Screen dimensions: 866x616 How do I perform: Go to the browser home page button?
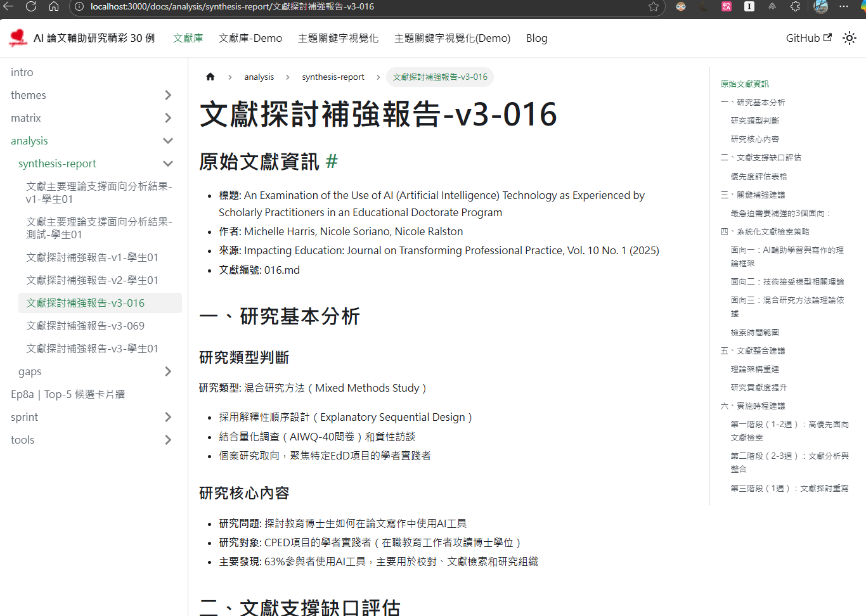[x=54, y=6]
